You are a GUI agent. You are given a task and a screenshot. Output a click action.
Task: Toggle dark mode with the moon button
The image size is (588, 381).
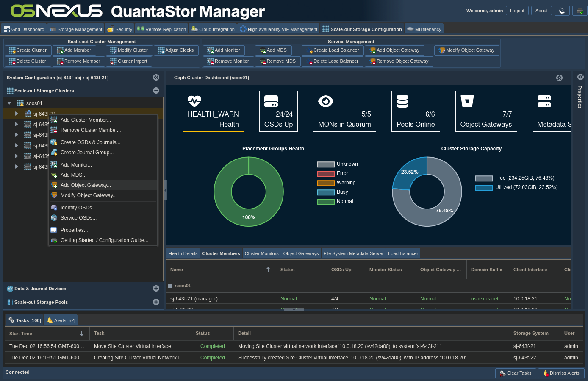(562, 11)
